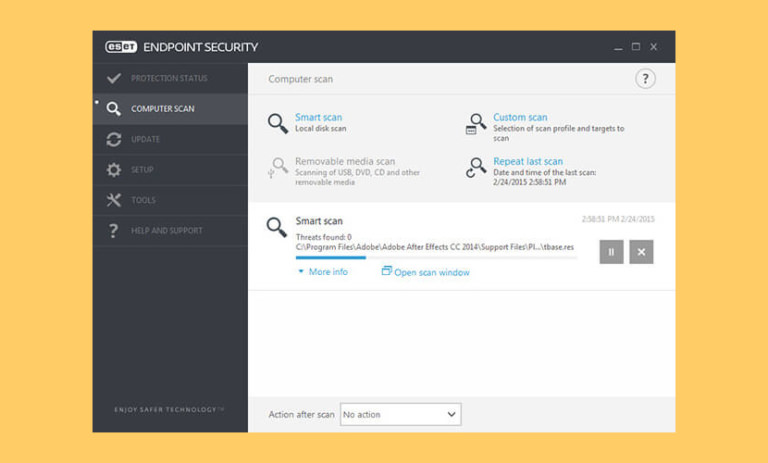Click the 'Computer scan' page heading
The image size is (768, 463).
[300, 79]
